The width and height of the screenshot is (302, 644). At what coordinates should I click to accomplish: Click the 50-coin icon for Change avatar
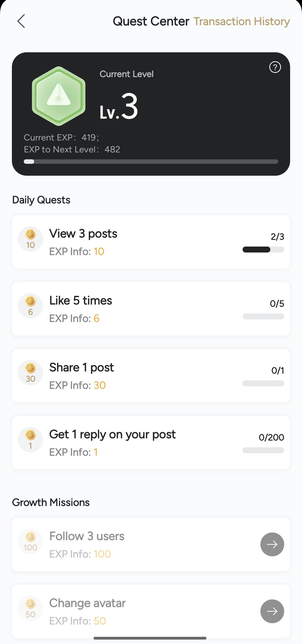click(30, 608)
